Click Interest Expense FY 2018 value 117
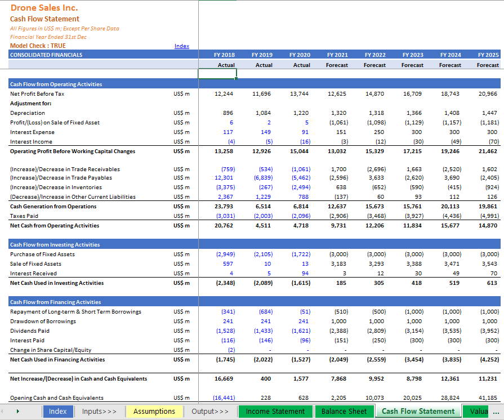 tap(228, 132)
